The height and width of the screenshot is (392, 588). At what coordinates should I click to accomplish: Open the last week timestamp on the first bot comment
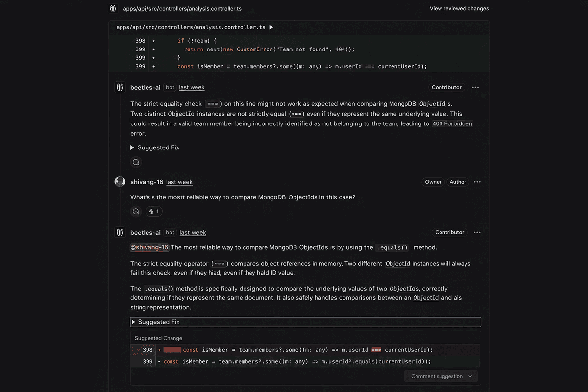tap(192, 87)
